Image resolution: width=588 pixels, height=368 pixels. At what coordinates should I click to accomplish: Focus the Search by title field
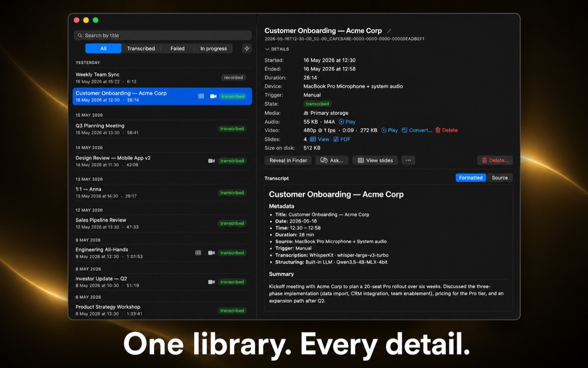click(x=163, y=35)
